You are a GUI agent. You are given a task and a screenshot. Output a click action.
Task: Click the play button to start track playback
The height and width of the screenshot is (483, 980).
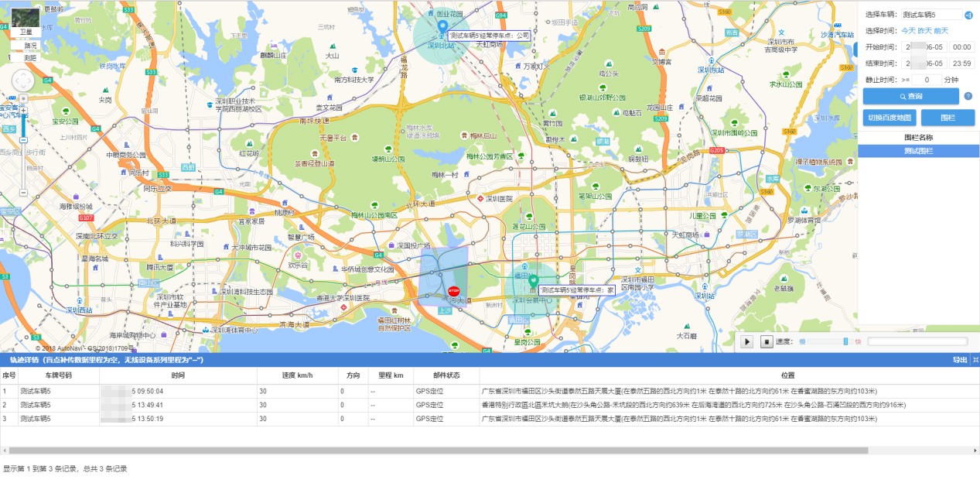click(747, 342)
